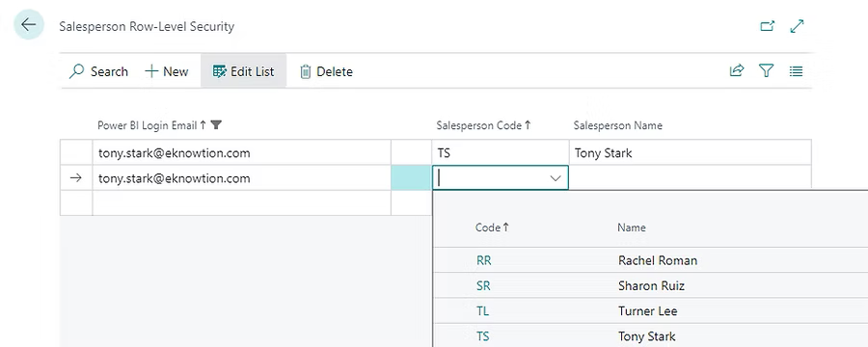Viewport: 868px width, 347px height.
Task: Choose code TS from lookup
Action: coord(483,336)
